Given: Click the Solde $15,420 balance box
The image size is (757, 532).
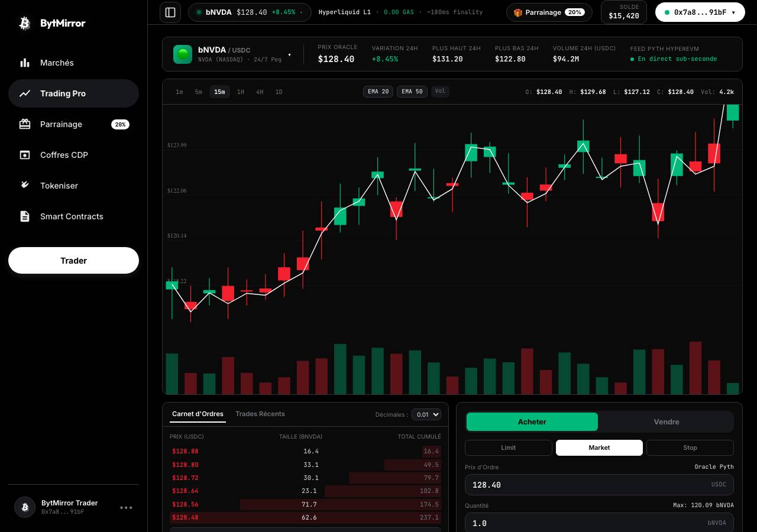Looking at the screenshot, I should [624, 12].
